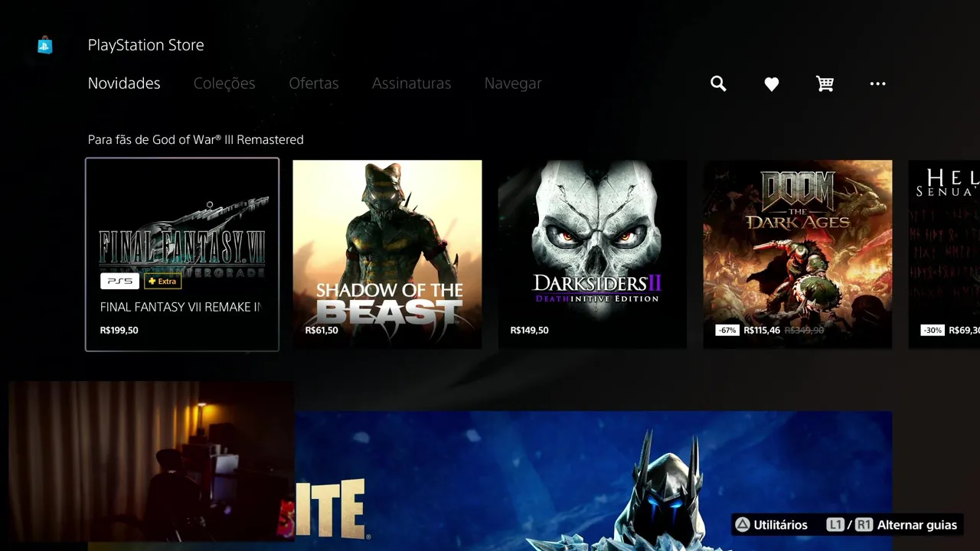The image size is (980, 551).
Task: Open the Shadow of the Beast card
Action: click(x=387, y=254)
